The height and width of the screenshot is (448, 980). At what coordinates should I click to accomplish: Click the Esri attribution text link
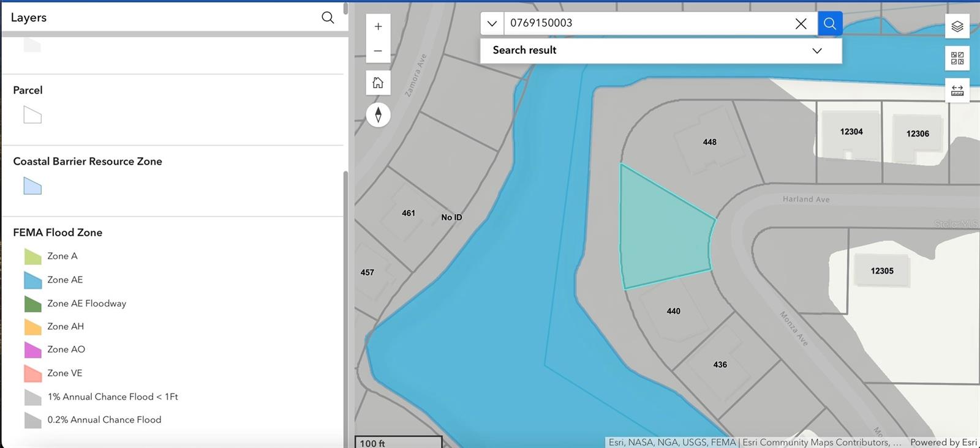pyautogui.click(x=754, y=442)
